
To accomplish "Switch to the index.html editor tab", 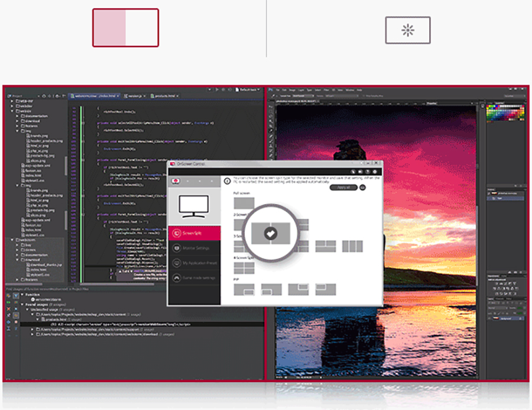I will 95,96.
